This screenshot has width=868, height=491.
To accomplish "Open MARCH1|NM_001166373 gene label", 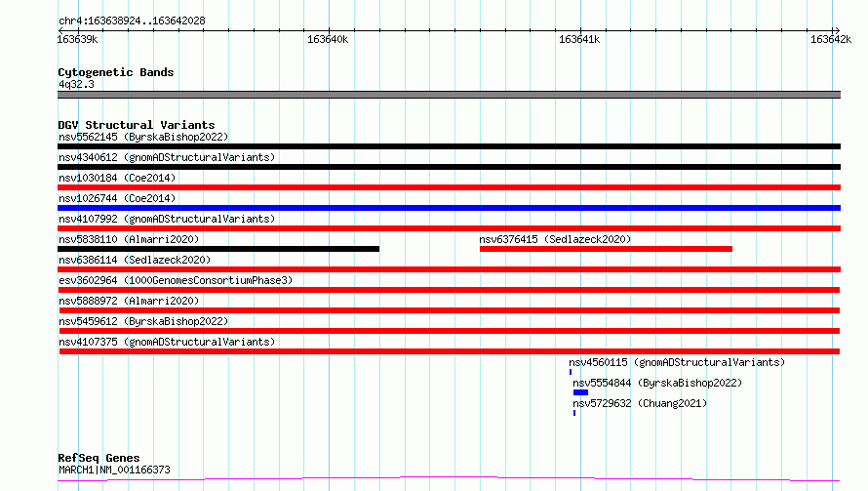I will point(114,470).
